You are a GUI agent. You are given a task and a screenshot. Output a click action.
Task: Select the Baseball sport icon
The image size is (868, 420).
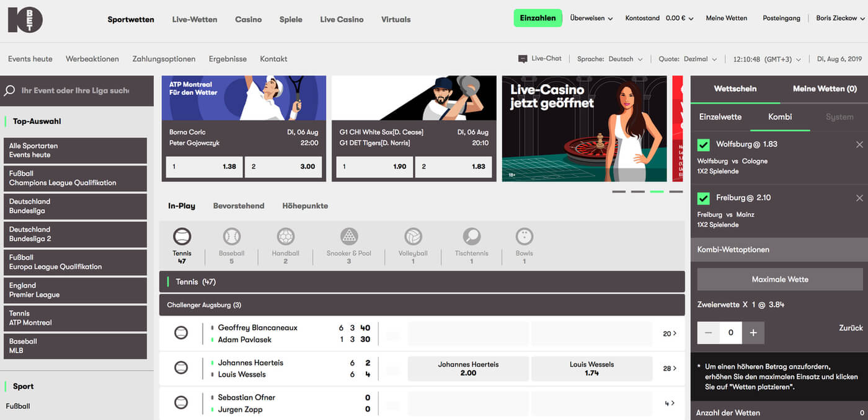[x=231, y=236]
